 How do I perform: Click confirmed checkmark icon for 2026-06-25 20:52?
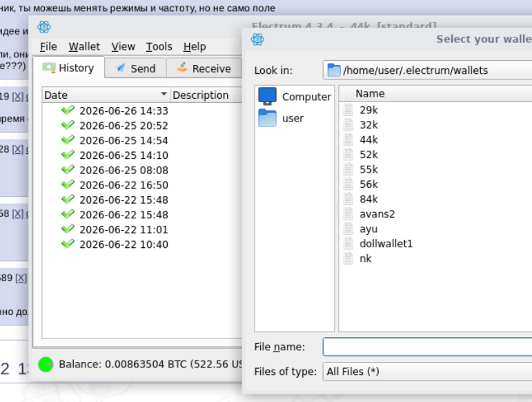(x=68, y=125)
